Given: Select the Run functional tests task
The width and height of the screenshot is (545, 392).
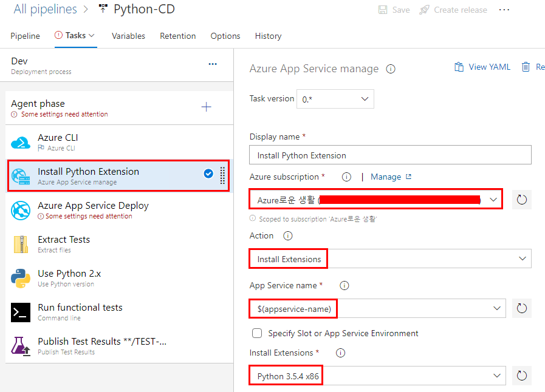Looking at the screenshot, I should 119,313.
